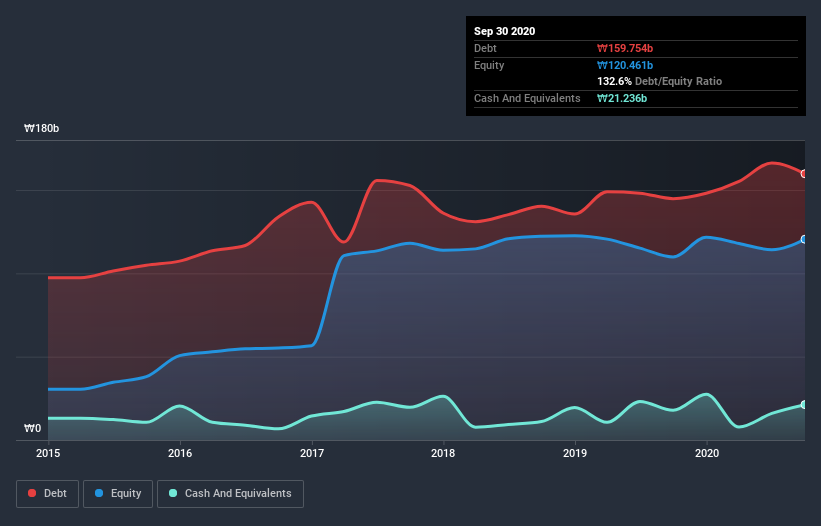Screen dimensions: 821x526
Task: Select the 2016 x-axis label
Action: 180,453
